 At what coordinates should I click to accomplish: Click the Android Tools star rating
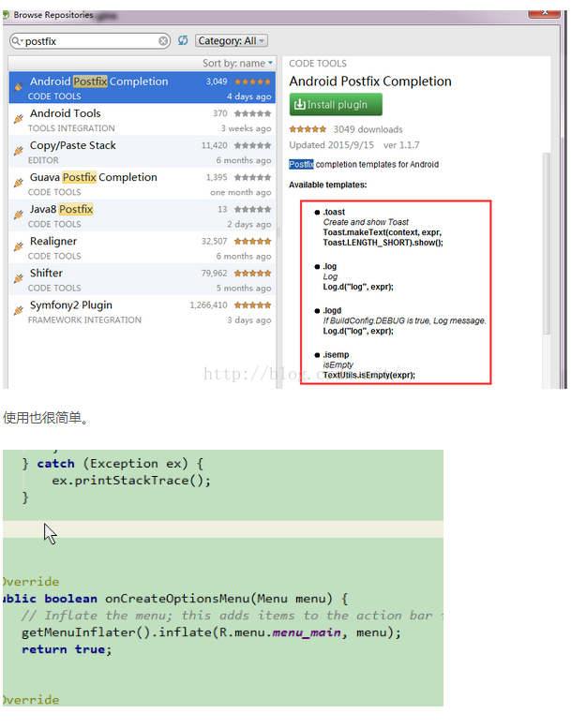(x=252, y=113)
